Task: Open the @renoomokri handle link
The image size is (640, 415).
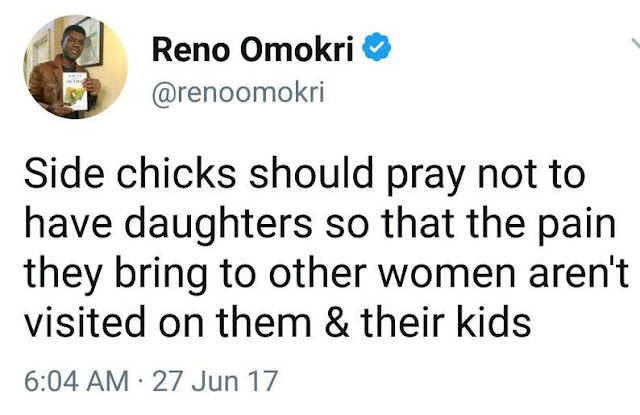Action: click(238, 92)
